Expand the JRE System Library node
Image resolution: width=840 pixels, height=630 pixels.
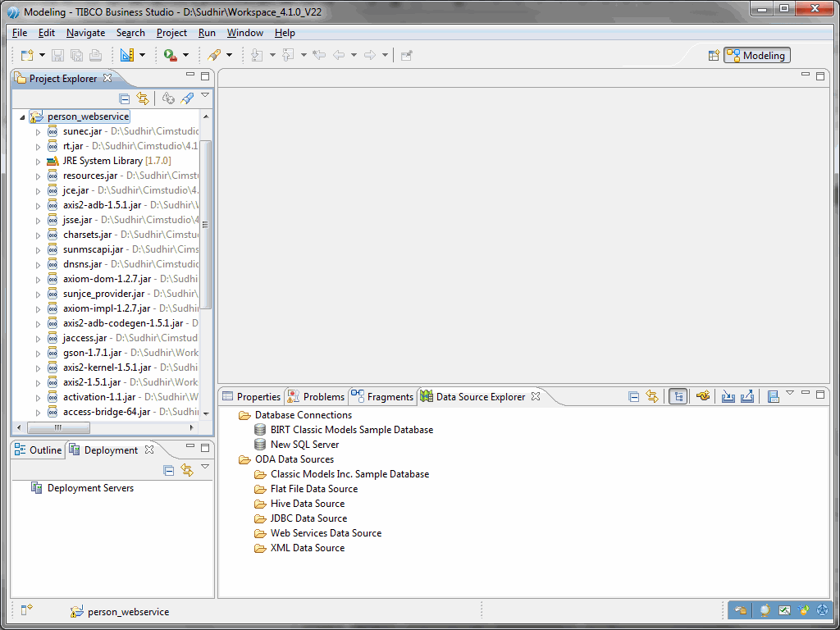(x=38, y=162)
